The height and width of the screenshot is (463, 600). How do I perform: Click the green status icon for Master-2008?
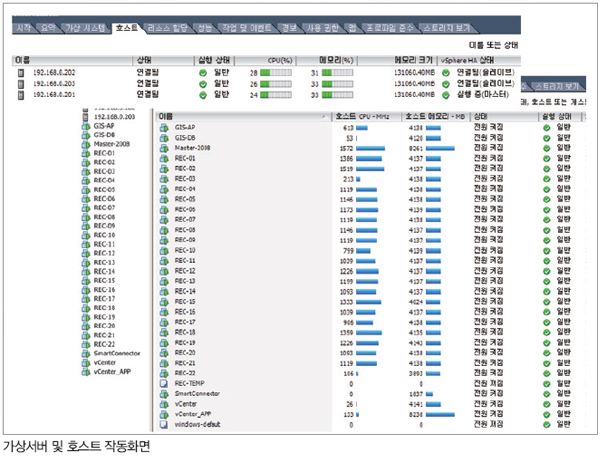pos(546,147)
